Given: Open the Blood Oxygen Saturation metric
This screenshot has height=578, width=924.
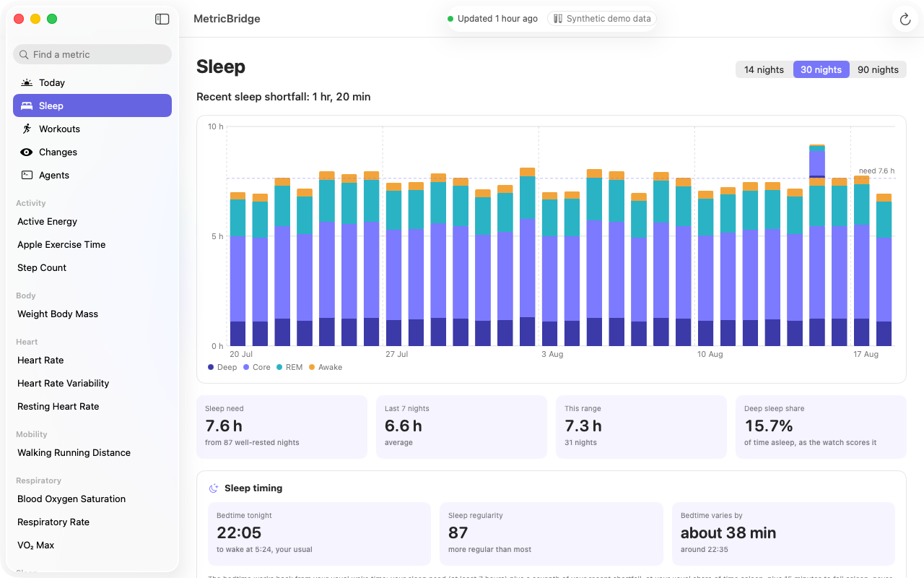Looking at the screenshot, I should pyautogui.click(x=92, y=499).
